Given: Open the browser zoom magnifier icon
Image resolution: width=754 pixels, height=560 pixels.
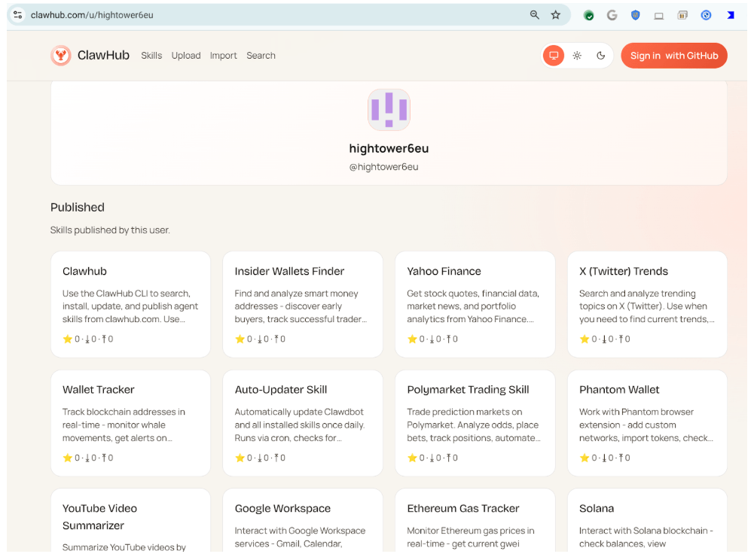Looking at the screenshot, I should pyautogui.click(x=535, y=15).
